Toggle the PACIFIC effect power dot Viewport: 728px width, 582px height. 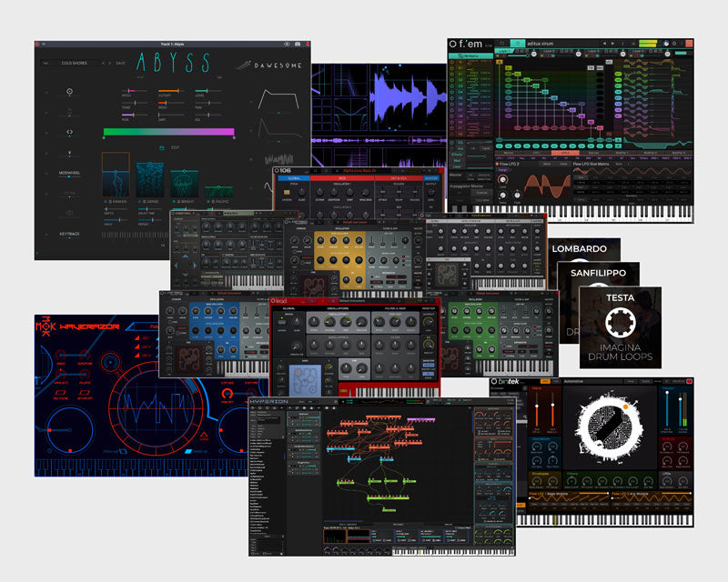click(x=209, y=202)
